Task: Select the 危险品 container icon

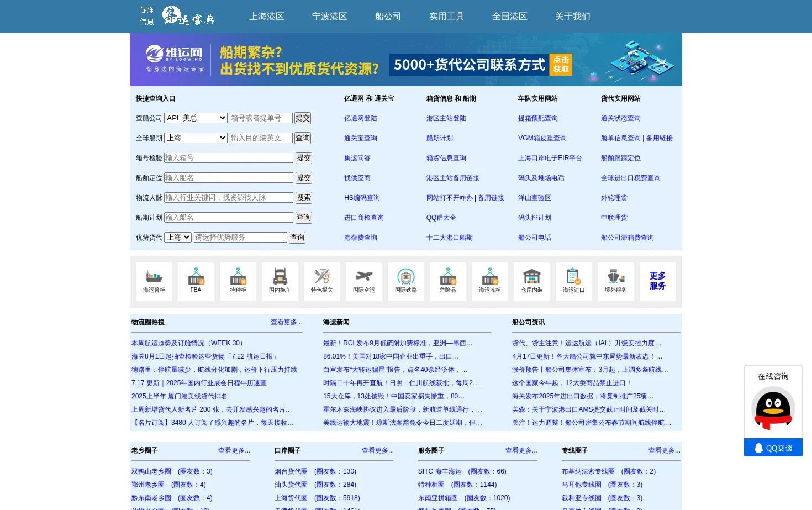Action: point(447,282)
